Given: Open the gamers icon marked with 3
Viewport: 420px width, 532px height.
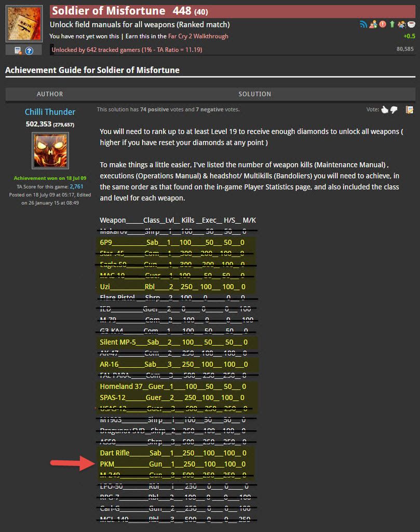Looking at the screenshot, I should (x=402, y=24).
